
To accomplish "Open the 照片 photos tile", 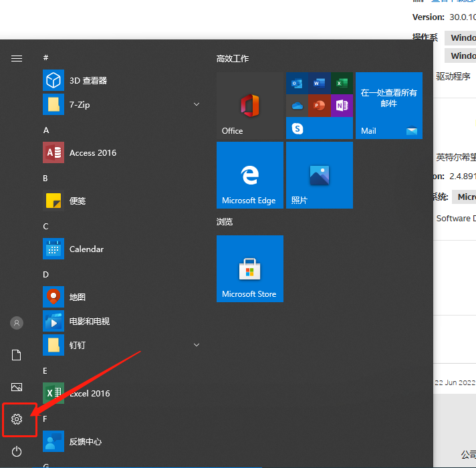I will tap(319, 175).
